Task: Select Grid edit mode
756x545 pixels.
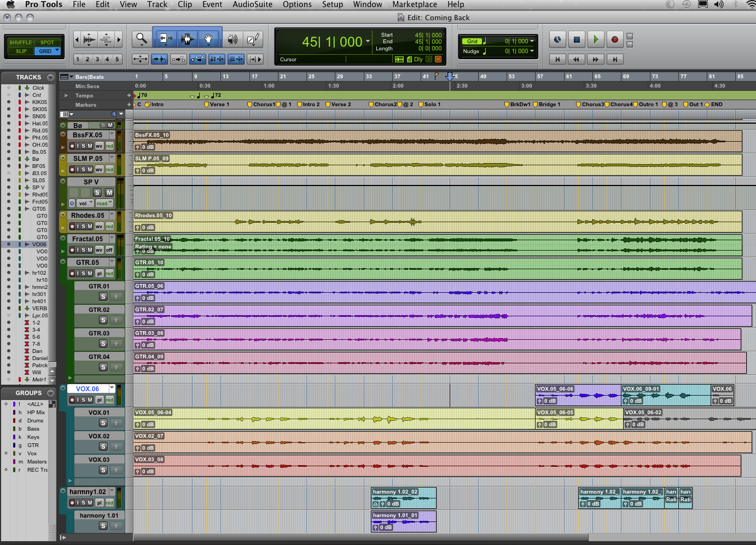Action: pos(48,51)
